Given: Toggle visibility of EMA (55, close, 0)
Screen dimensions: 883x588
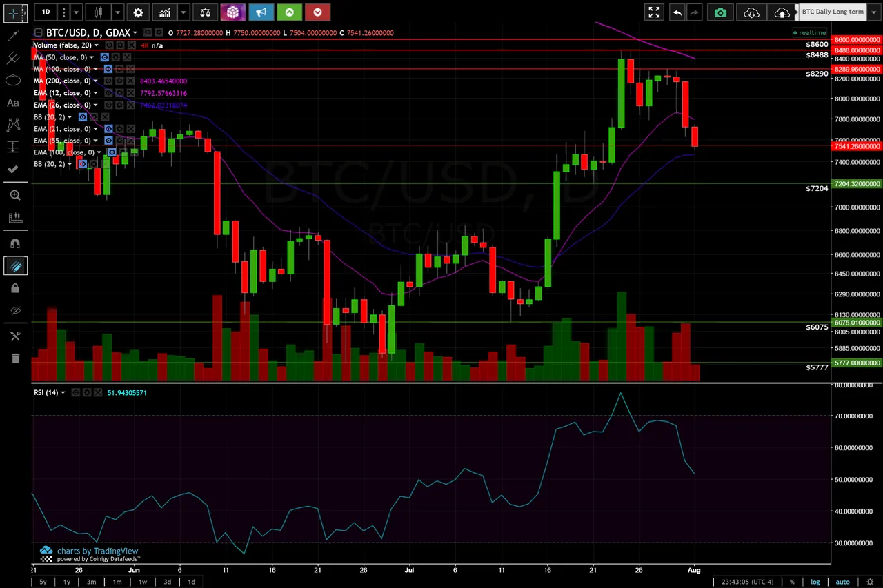Looking at the screenshot, I should point(108,141).
